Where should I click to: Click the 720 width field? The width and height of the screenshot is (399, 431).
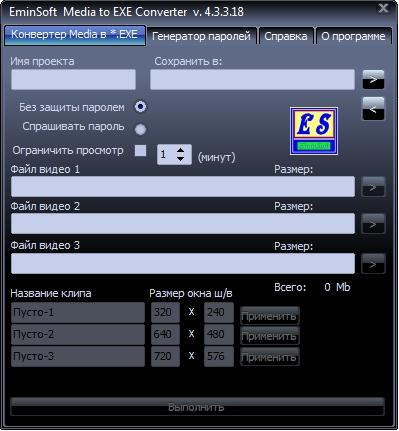165,357
